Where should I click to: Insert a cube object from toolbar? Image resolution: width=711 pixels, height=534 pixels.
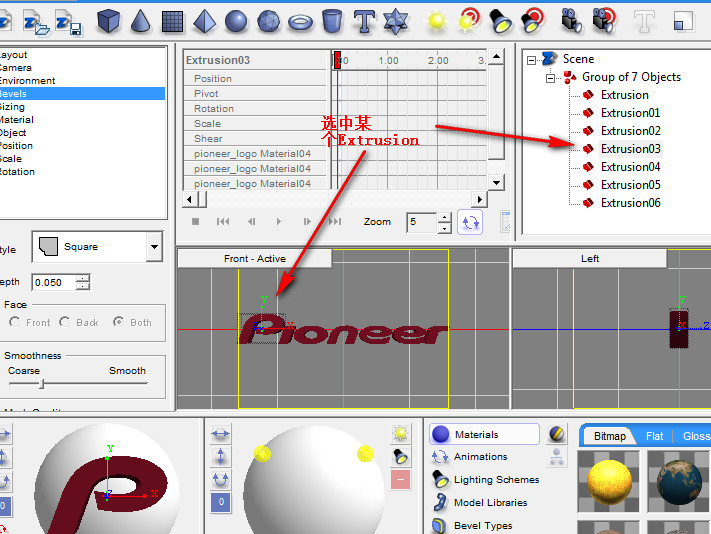pyautogui.click(x=108, y=21)
